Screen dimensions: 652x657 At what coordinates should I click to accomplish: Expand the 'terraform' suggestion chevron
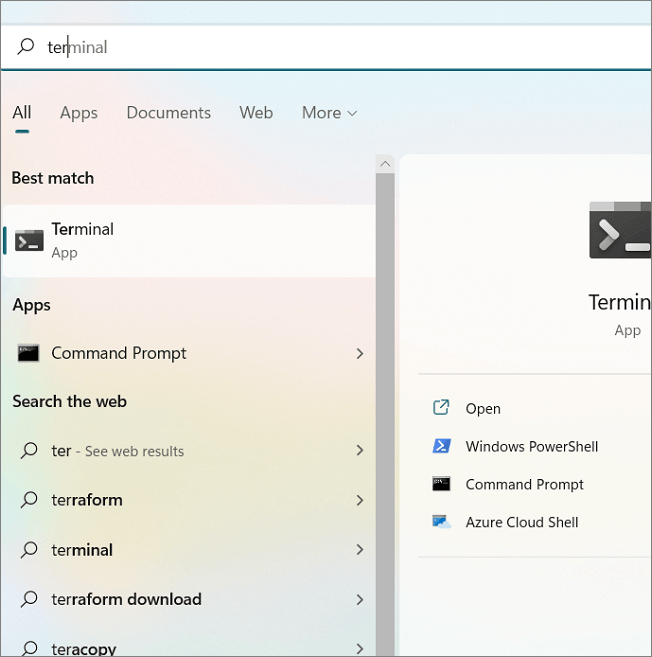[x=360, y=500]
